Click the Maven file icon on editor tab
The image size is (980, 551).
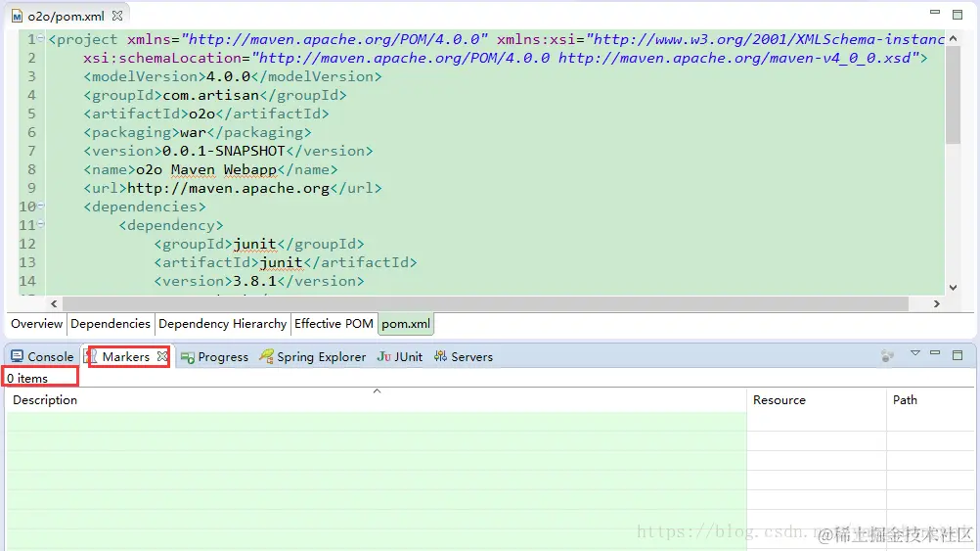17,17
